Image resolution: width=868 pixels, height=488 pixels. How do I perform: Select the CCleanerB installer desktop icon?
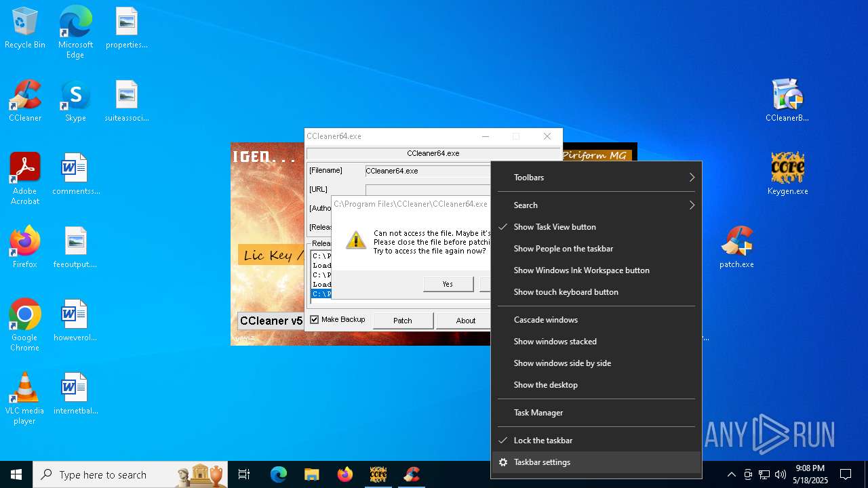787,101
